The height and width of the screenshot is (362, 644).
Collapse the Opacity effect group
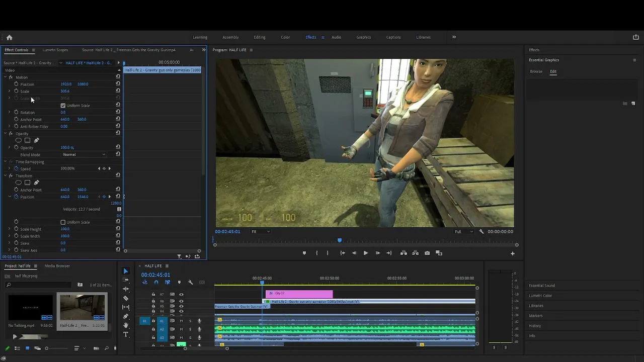(5, 134)
